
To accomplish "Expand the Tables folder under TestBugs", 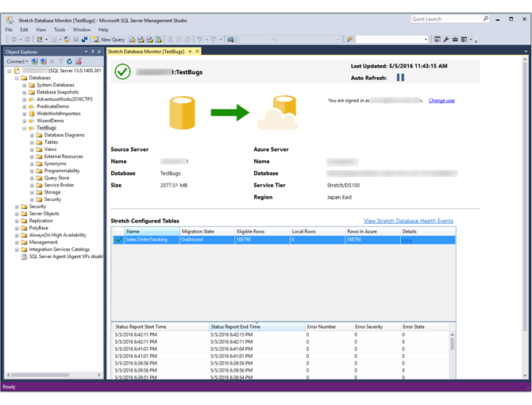I will (x=32, y=142).
